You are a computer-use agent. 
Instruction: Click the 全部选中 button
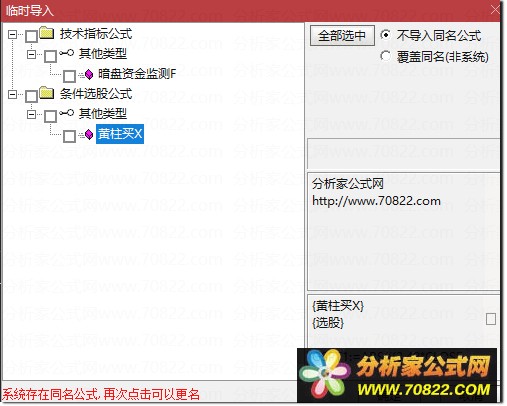(x=342, y=35)
